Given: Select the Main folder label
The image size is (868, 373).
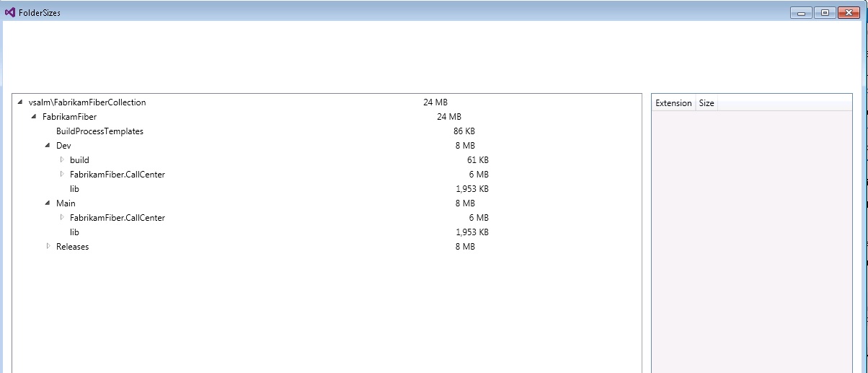Looking at the screenshot, I should (66, 203).
